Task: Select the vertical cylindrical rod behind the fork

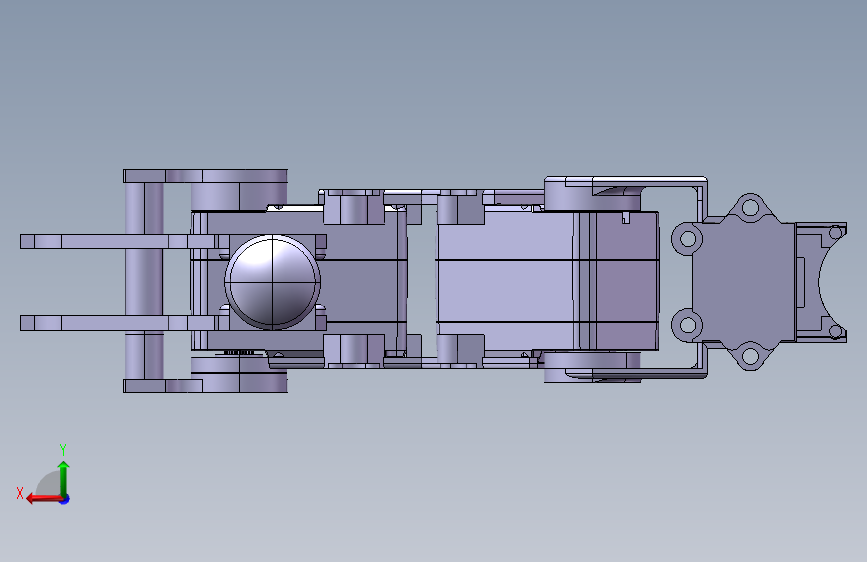Action: coord(144,281)
